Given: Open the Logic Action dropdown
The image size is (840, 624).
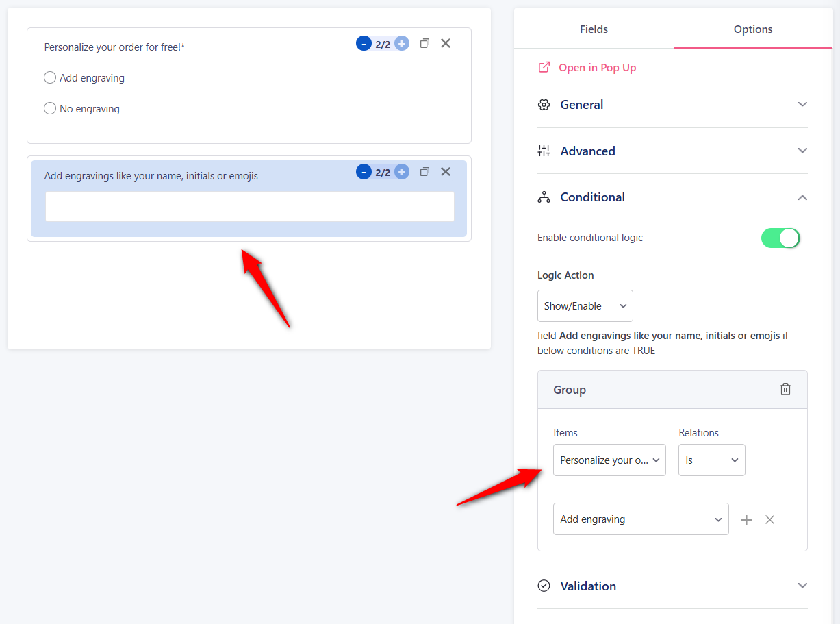Looking at the screenshot, I should click(585, 305).
